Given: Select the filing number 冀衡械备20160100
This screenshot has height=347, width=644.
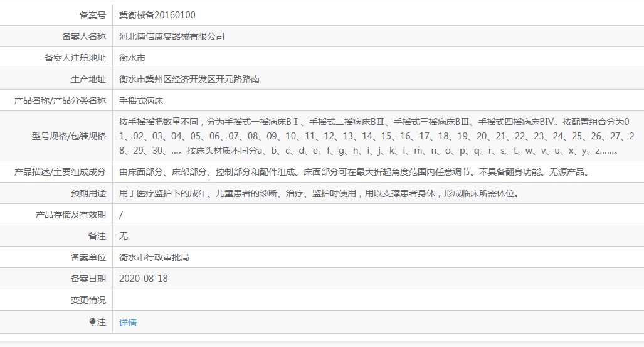Looking at the screenshot, I should (157, 15).
